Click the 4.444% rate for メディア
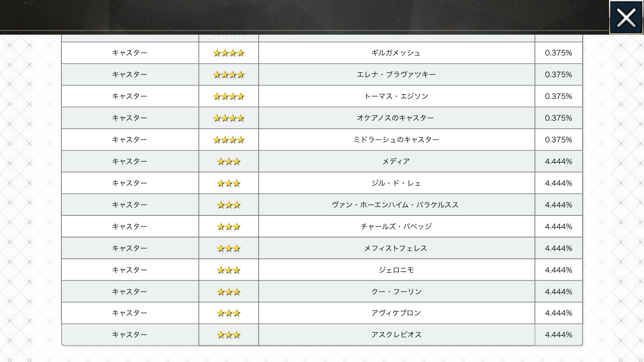The width and height of the screenshot is (644, 362). tap(558, 162)
